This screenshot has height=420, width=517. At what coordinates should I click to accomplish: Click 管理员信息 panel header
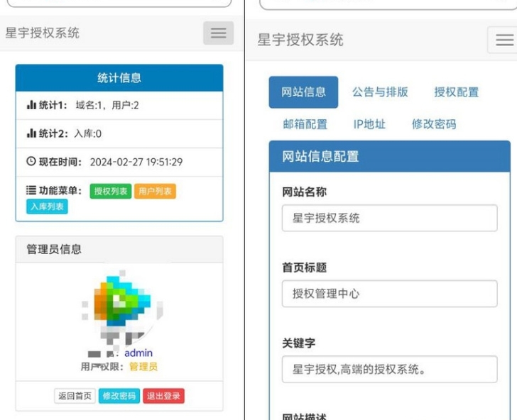point(119,249)
